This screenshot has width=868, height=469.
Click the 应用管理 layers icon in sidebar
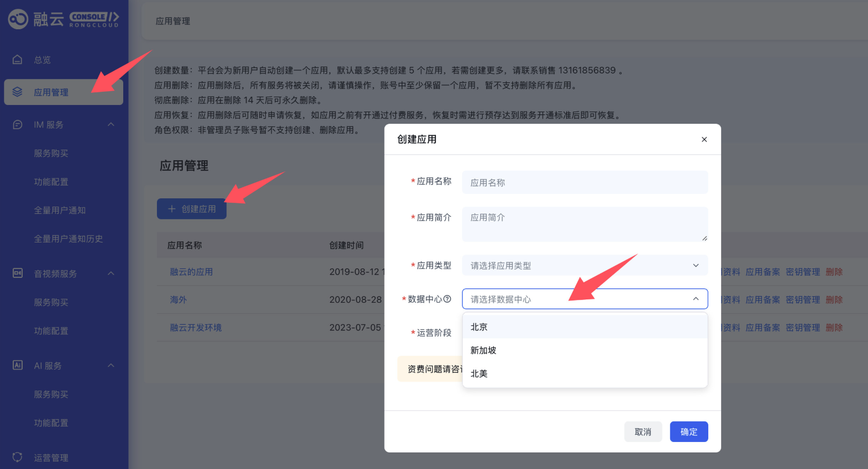18,92
